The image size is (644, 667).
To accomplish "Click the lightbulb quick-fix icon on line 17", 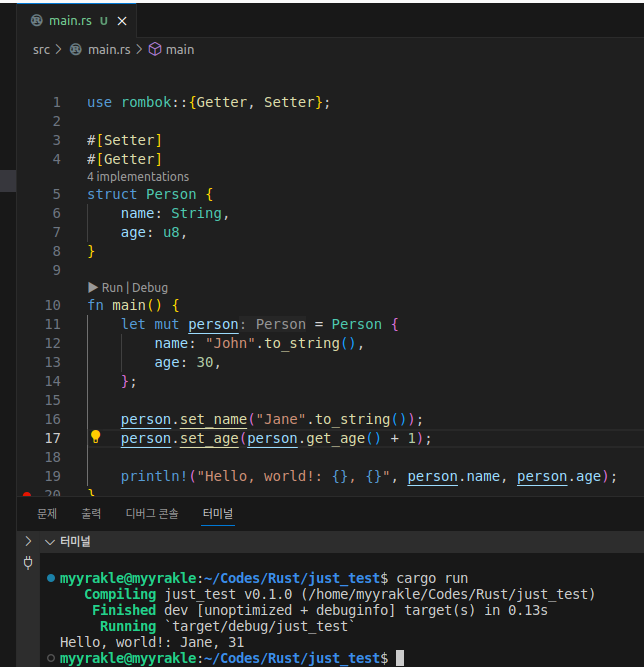I will (96, 437).
